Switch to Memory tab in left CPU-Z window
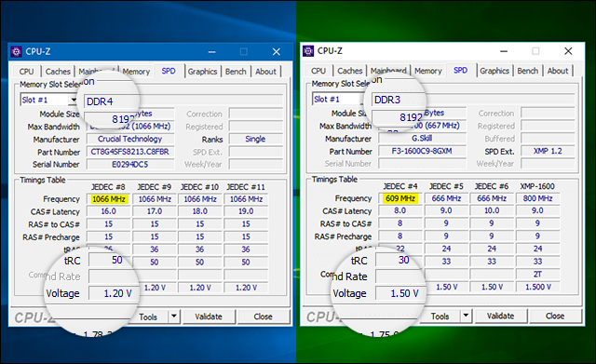The width and height of the screenshot is (596, 364). tap(136, 72)
